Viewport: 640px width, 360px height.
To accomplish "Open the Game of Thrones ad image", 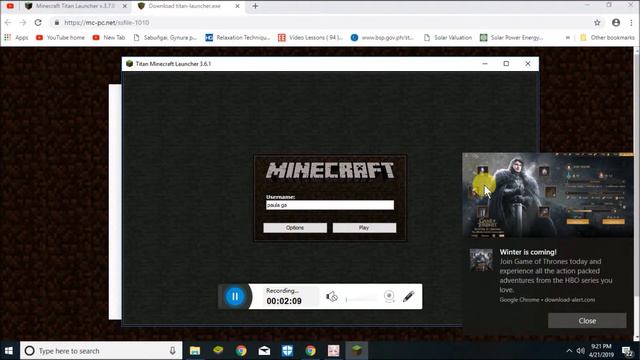I will [x=548, y=195].
